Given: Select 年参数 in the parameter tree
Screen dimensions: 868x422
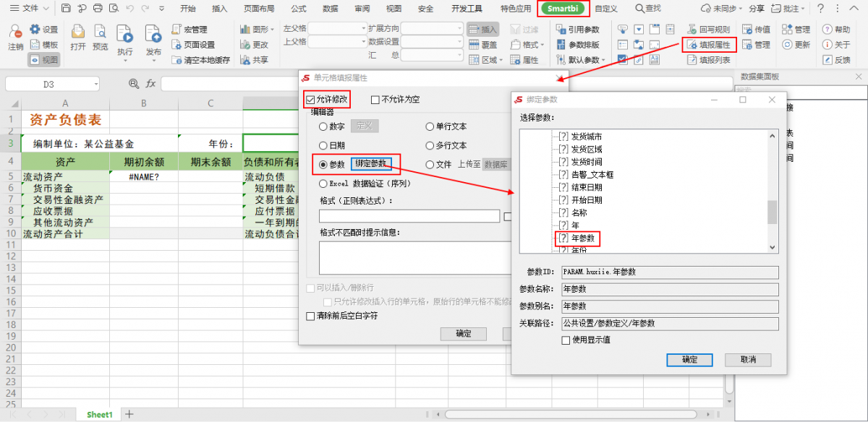Looking at the screenshot, I should click(582, 238).
